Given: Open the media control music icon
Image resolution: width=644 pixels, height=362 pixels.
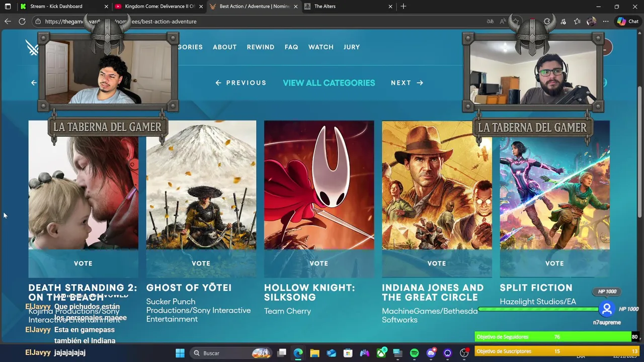Looking at the screenshot, I should coord(563,21).
